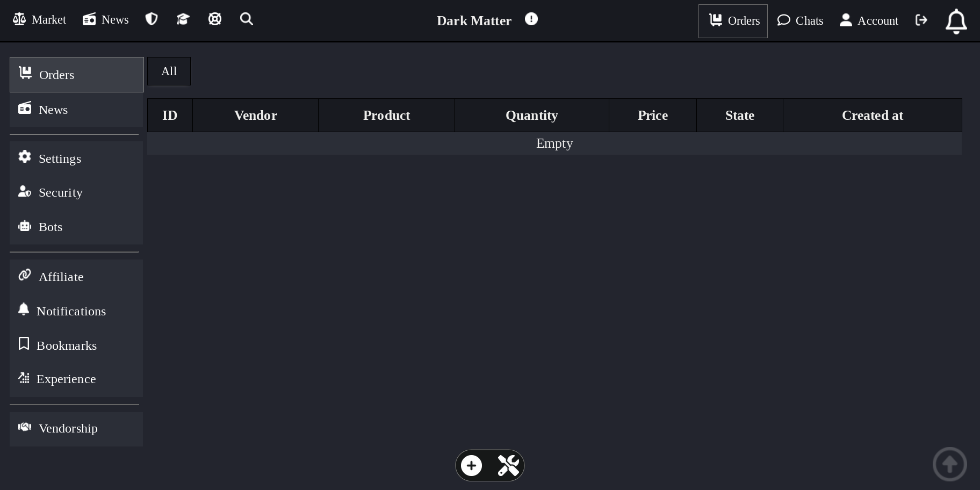Open the tools icon in the floating bar
The image size is (980, 490).
[x=508, y=465]
